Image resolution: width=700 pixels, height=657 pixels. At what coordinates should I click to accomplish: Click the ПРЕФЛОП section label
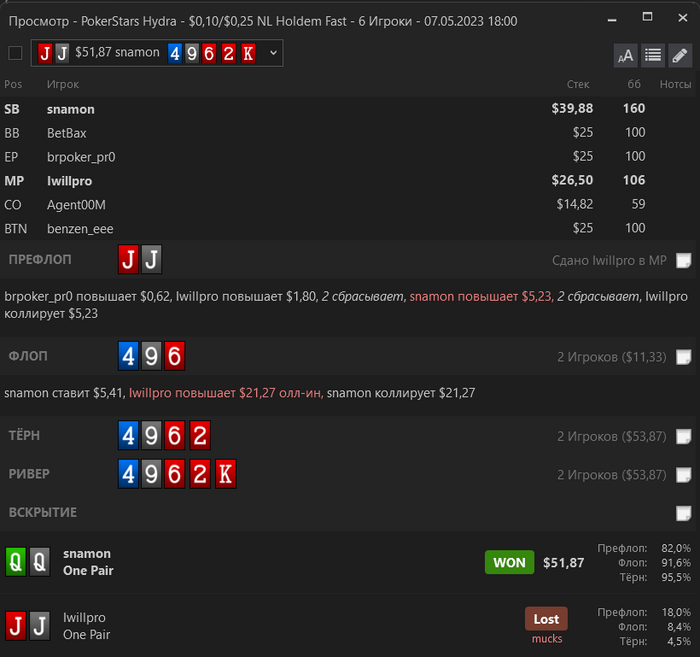[40, 260]
